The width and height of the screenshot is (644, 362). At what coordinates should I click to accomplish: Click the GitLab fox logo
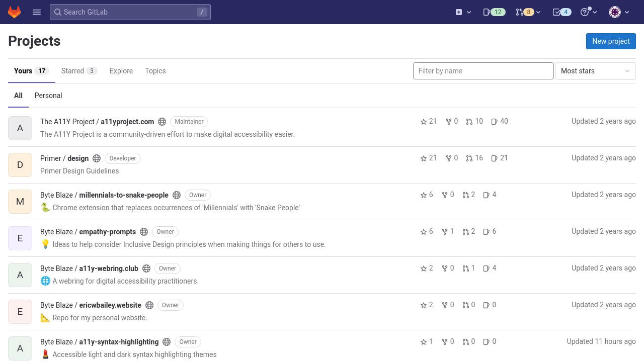(14, 12)
